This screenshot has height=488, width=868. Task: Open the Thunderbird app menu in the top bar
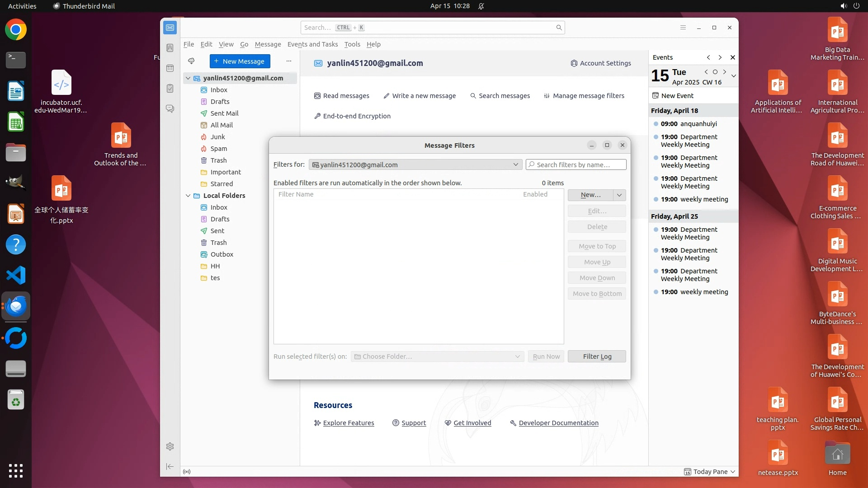[x=84, y=6]
